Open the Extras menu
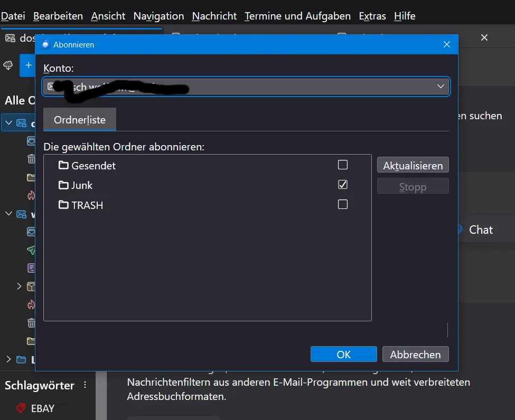The image size is (515, 420). pos(372,16)
